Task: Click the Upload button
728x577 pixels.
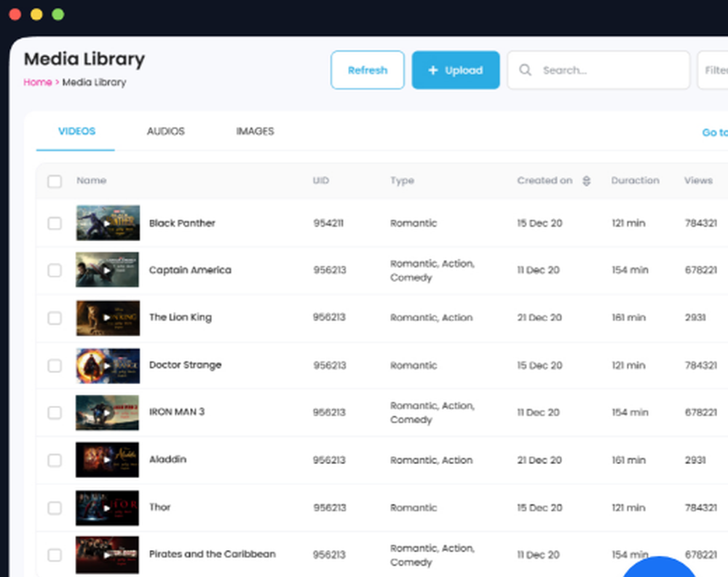Action: pyautogui.click(x=456, y=70)
